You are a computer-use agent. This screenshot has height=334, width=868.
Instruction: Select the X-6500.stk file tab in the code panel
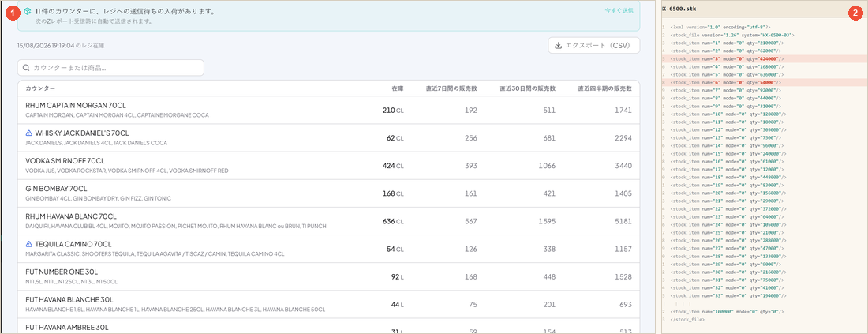[679, 9]
